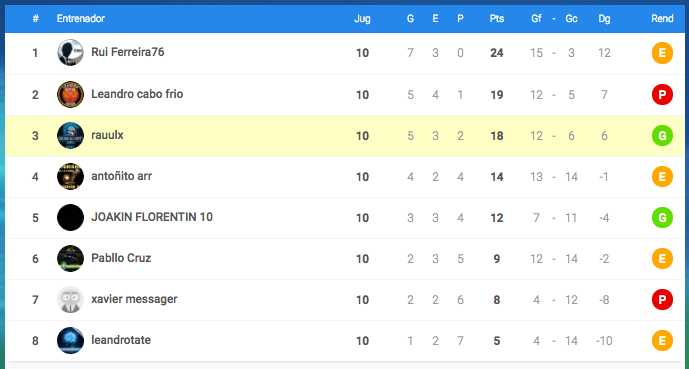689x369 pixels.
Task: Click the Dg column header
Action: click(x=604, y=19)
